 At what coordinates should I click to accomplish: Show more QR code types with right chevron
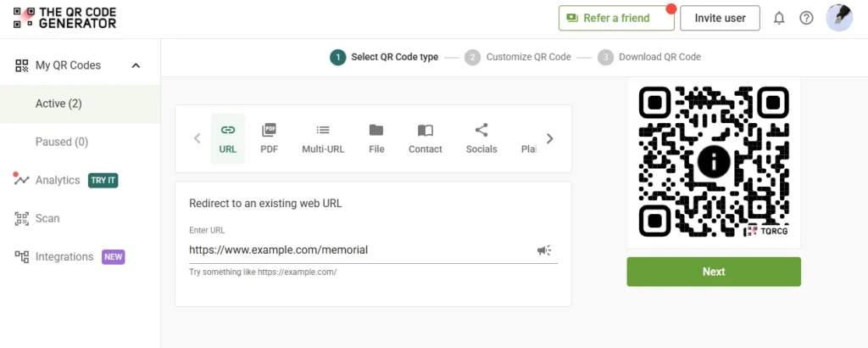[x=549, y=138]
